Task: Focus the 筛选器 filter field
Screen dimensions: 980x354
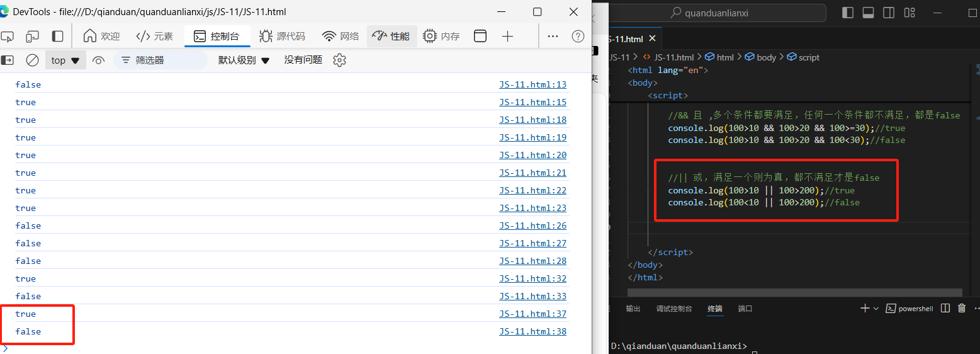Action: point(161,60)
